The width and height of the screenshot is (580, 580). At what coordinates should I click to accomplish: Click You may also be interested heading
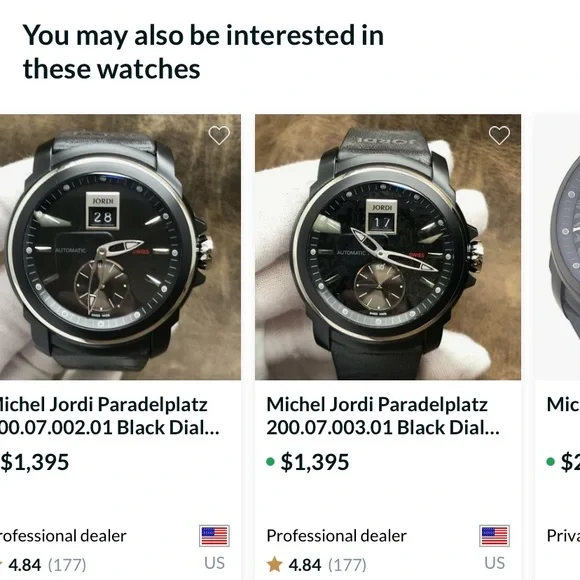point(203,52)
